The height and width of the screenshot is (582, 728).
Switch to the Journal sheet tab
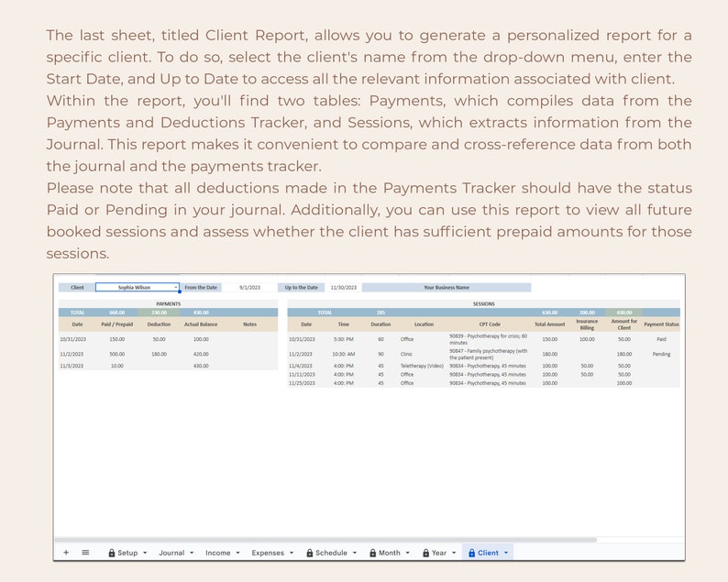(171, 553)
